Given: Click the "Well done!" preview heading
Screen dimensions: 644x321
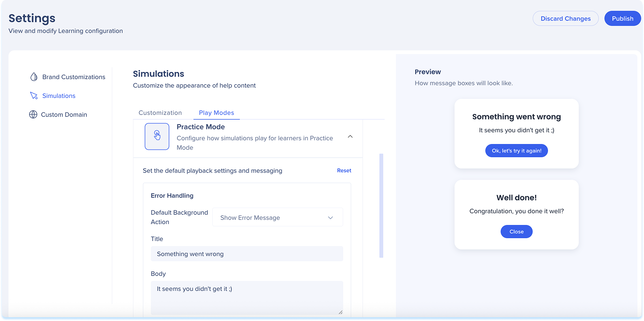Looking at the screenshot, I should pos(516,198).
